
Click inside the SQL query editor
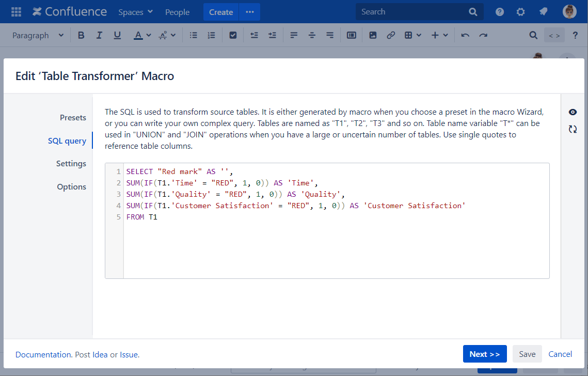(x=336, y=243)
